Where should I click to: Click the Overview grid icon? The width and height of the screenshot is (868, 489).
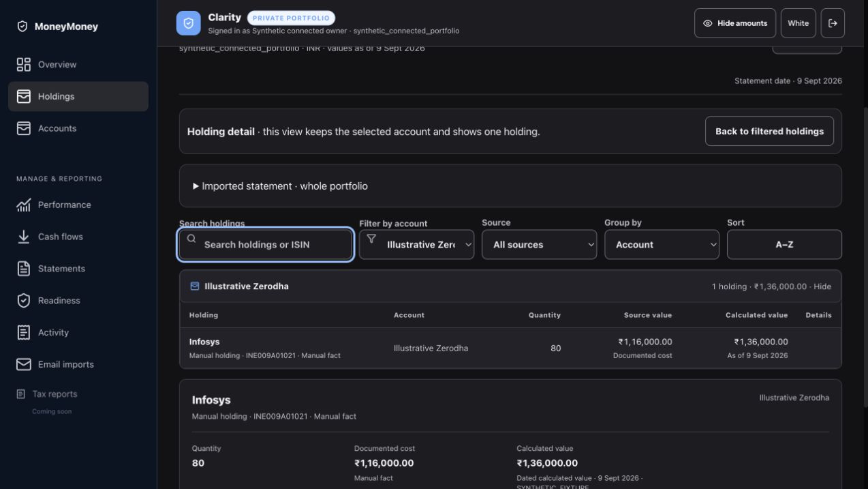[24, 64]
